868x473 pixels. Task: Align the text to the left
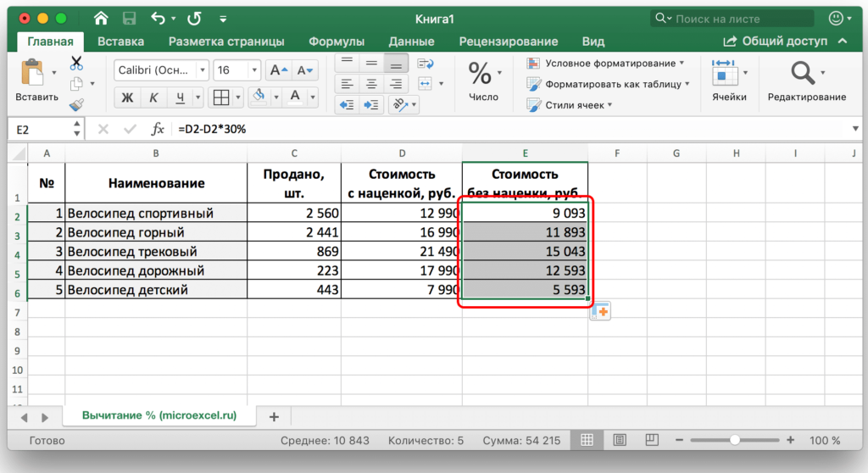point(347,84)
